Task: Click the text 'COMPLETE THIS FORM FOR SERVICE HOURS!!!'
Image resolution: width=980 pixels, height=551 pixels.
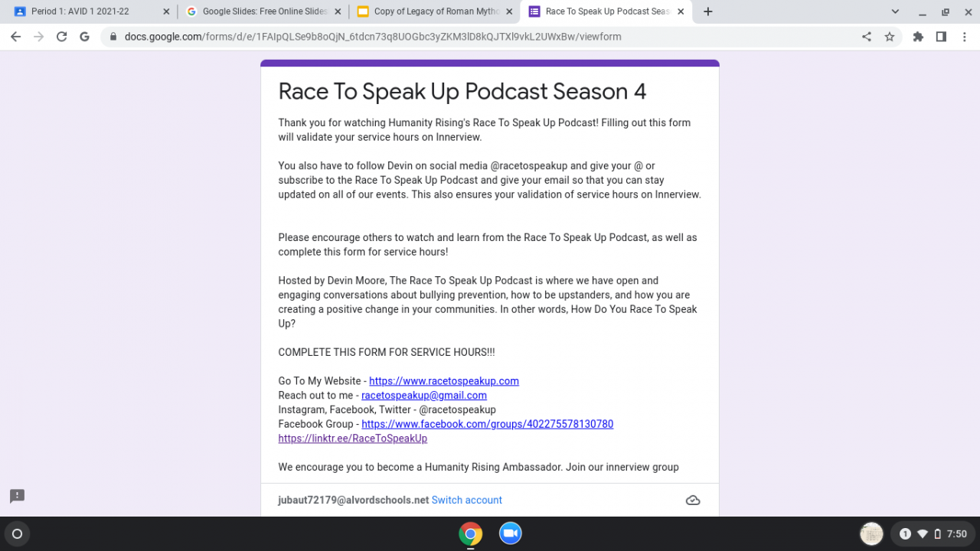Action: tap(387, 352)
